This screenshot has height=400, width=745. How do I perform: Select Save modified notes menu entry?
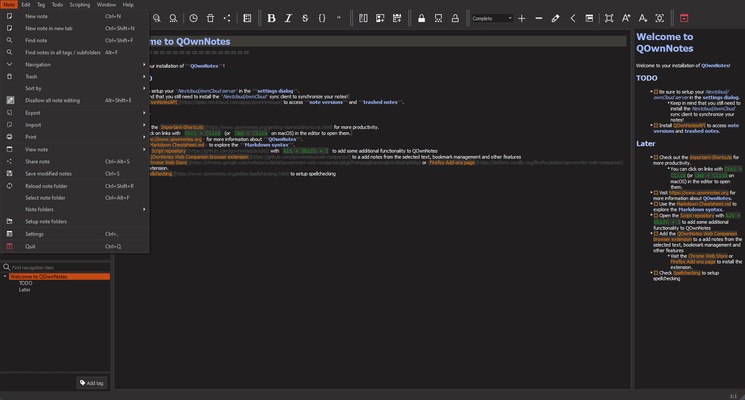75,173
